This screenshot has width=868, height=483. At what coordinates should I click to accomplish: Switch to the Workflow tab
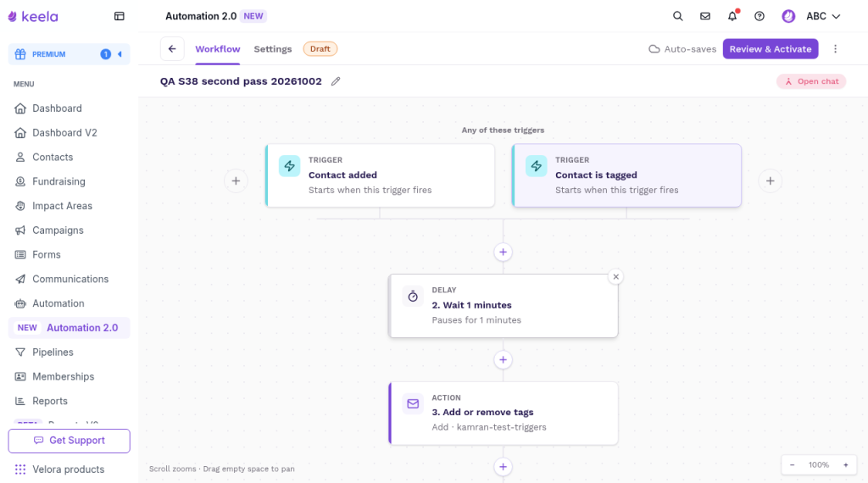(218, 48)
